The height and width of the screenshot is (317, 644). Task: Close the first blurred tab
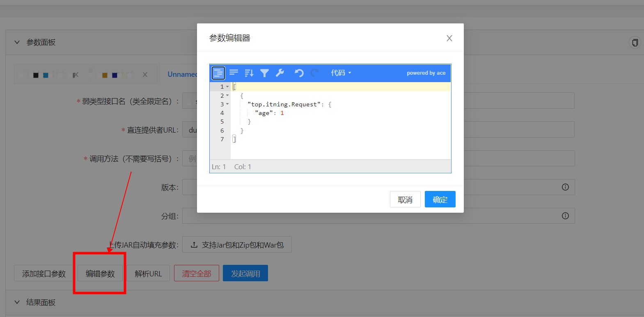pos(76,75)
